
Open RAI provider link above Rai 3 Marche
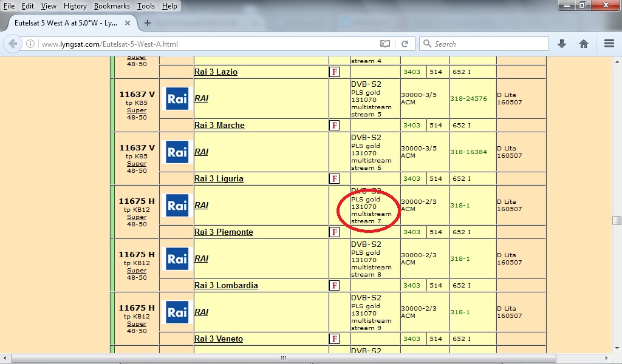(202, 98)
